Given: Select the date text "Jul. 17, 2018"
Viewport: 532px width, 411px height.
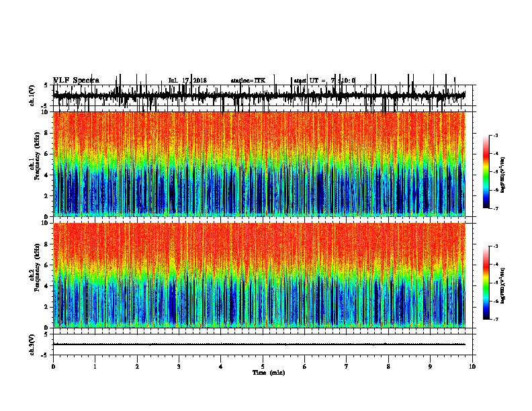Looking at the screenshot, I should pyautogui.click(x=187, y=81).
